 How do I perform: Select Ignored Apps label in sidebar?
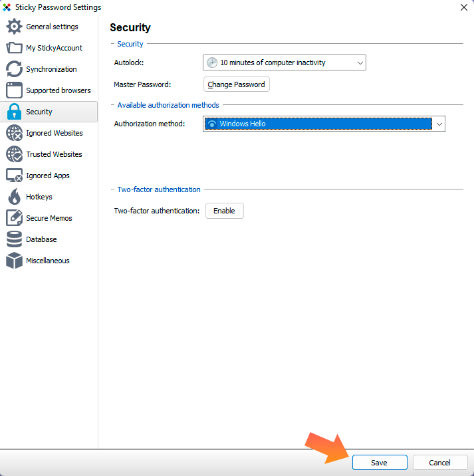(x=48, y=176)
